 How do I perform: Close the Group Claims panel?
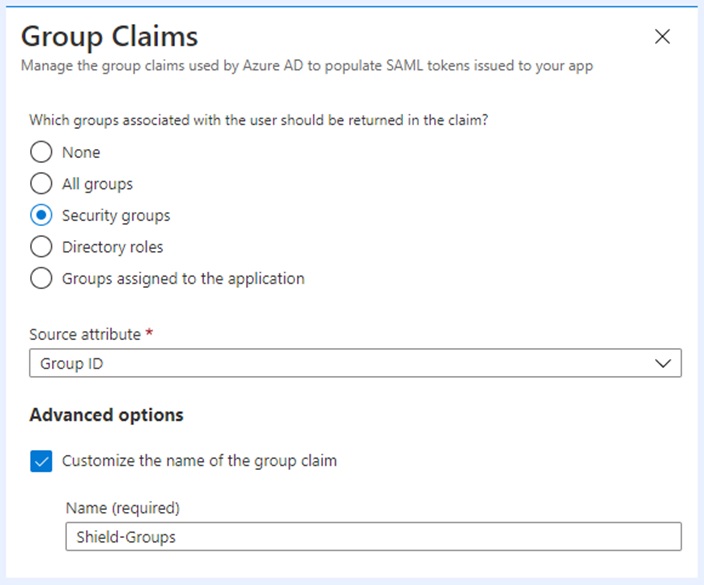[x=661, y=37]
